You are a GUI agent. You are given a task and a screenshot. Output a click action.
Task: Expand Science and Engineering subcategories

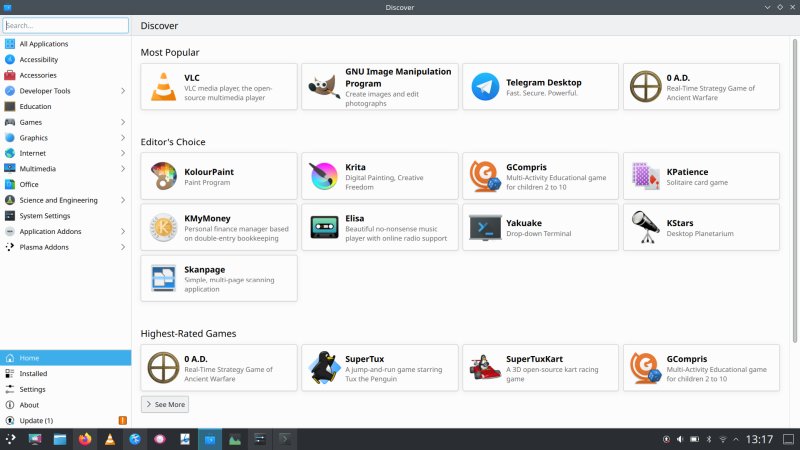point(123,200)
